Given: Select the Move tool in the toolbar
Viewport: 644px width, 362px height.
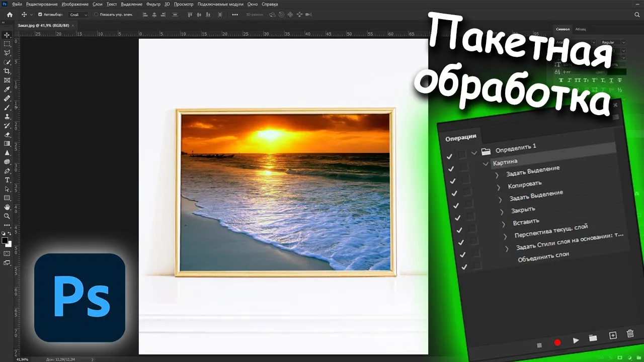Looking at the screenshot, I should [7, 35].
